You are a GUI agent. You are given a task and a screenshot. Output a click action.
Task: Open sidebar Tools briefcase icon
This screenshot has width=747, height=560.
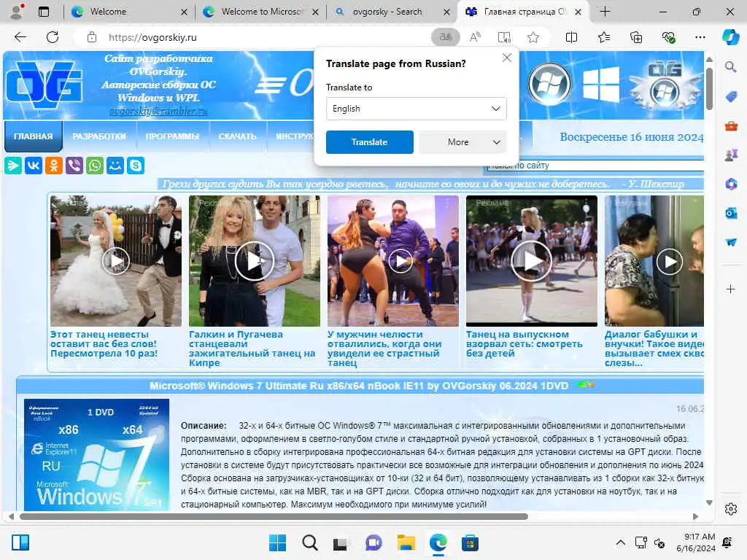click(731, 125)
